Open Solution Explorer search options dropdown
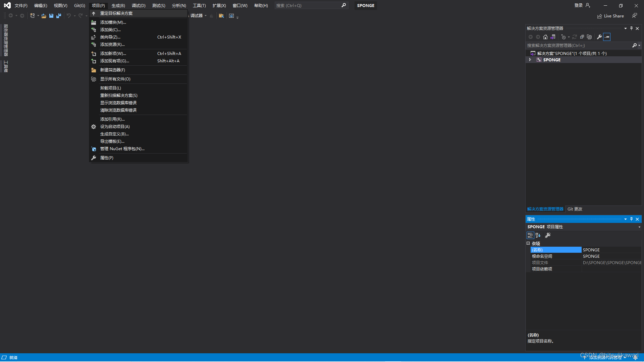This screenshot has width=644, height=362. pos(639,45)
